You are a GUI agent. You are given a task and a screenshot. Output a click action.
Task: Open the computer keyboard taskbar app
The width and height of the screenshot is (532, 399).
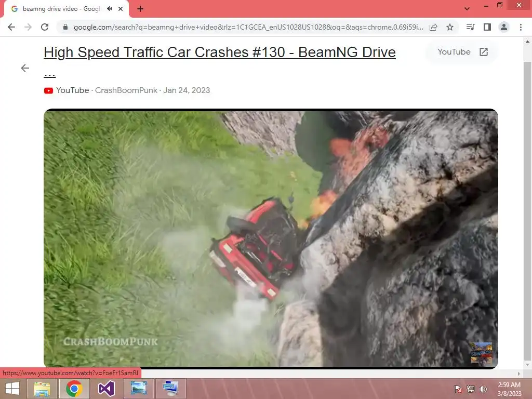(170, 389)
